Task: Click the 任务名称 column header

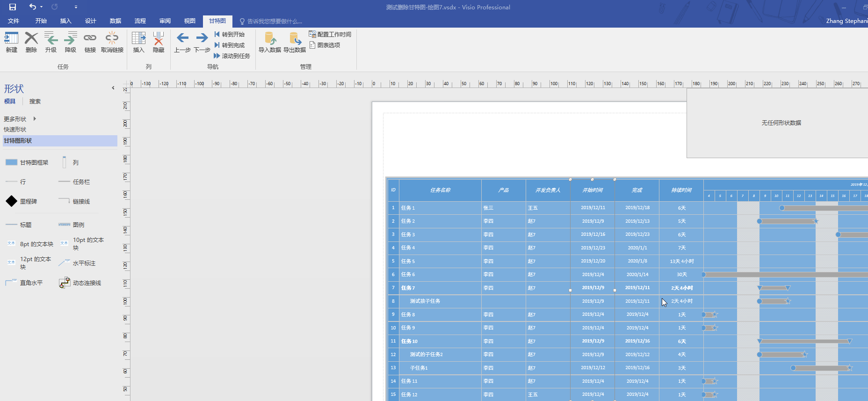Action: (x=440, y=190)
